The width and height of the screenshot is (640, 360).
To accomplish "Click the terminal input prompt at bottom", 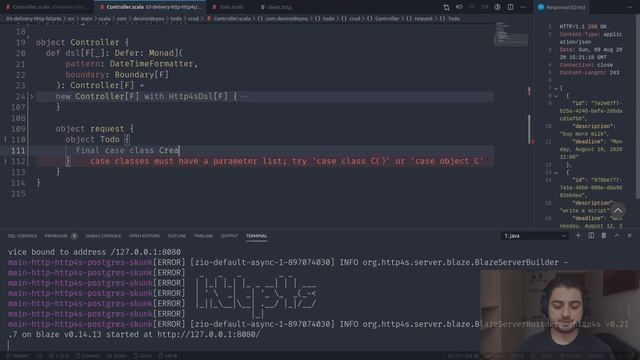I will tap(8, 345).
